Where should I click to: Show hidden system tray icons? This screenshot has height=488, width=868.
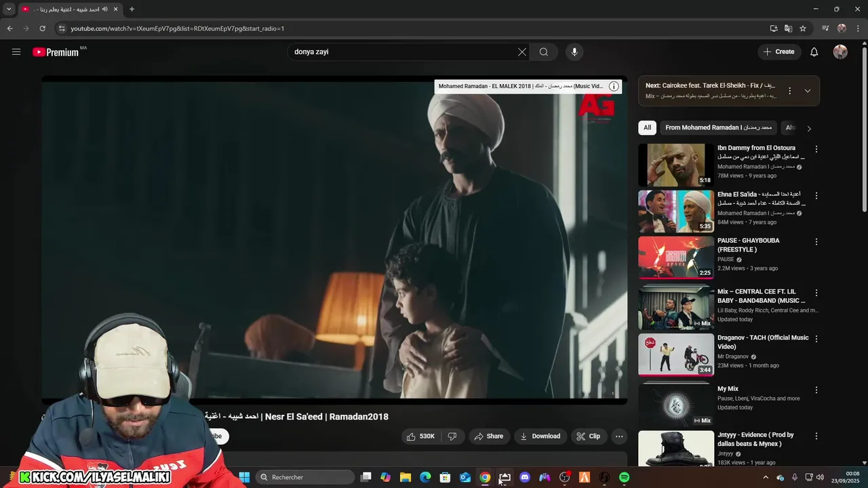(x=766, y=477)
